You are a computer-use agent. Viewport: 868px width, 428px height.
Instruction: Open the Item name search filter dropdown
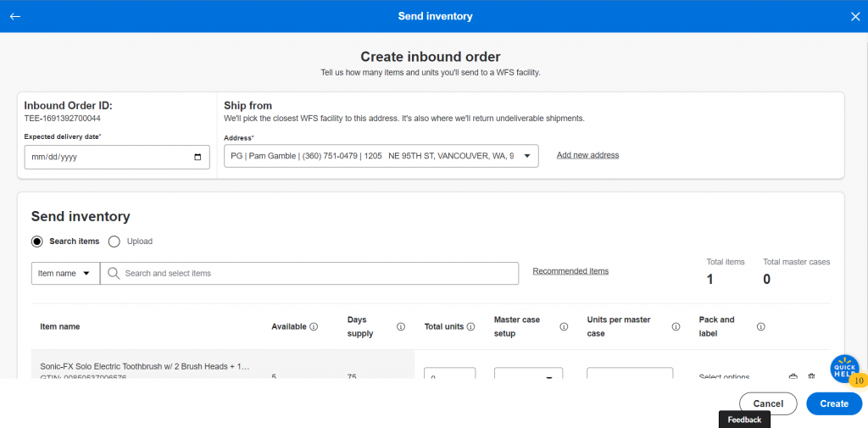pyautogui.click(x=65, y=274)
